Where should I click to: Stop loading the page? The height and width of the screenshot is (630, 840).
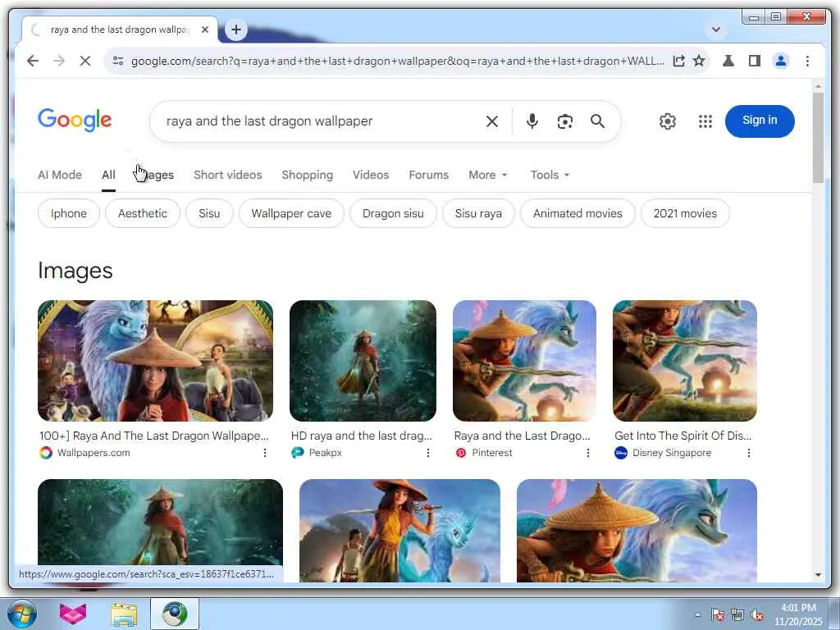tap(85, 61)
